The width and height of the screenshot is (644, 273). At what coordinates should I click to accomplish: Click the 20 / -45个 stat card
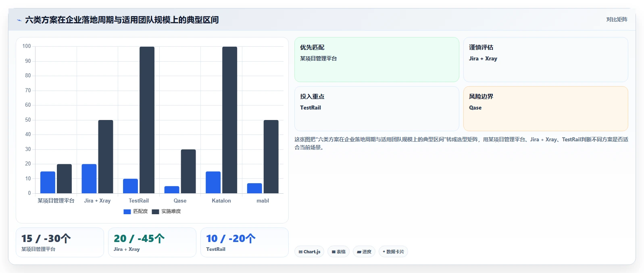(x=152, y=242)
